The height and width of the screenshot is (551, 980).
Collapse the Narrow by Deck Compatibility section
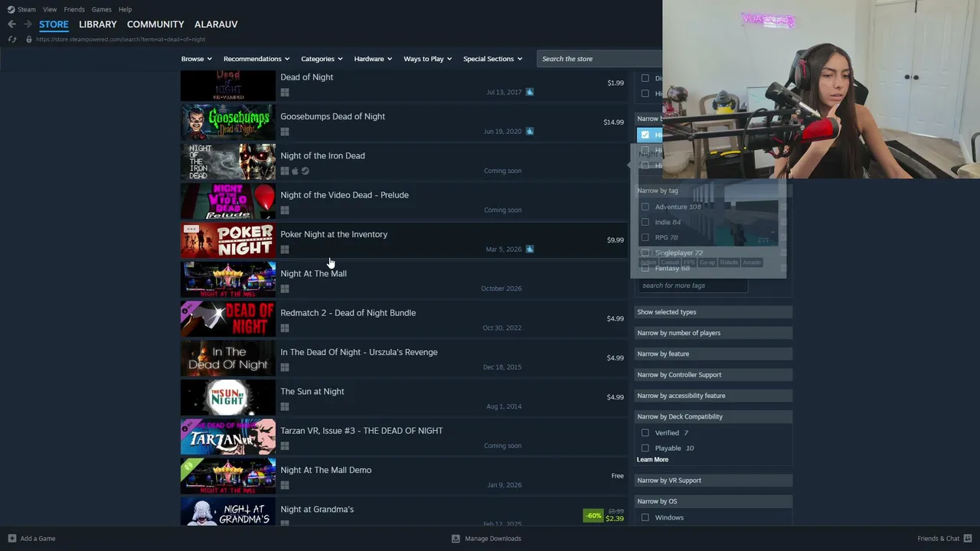[714, 416]
